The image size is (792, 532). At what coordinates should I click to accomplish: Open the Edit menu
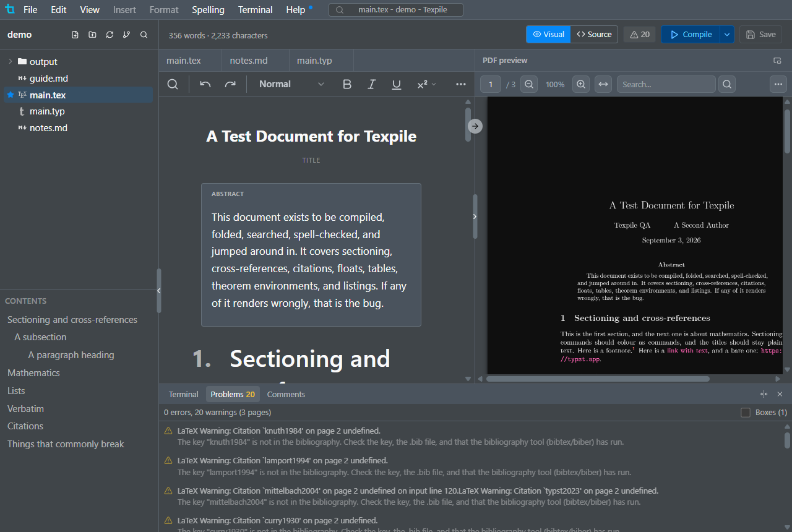pyautogui.click(x=59, y=10)
